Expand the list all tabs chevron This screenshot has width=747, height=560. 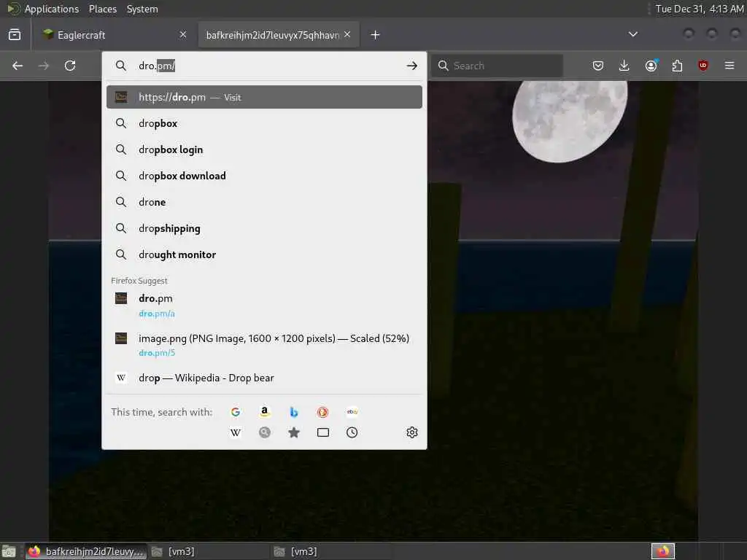(633, 34)
